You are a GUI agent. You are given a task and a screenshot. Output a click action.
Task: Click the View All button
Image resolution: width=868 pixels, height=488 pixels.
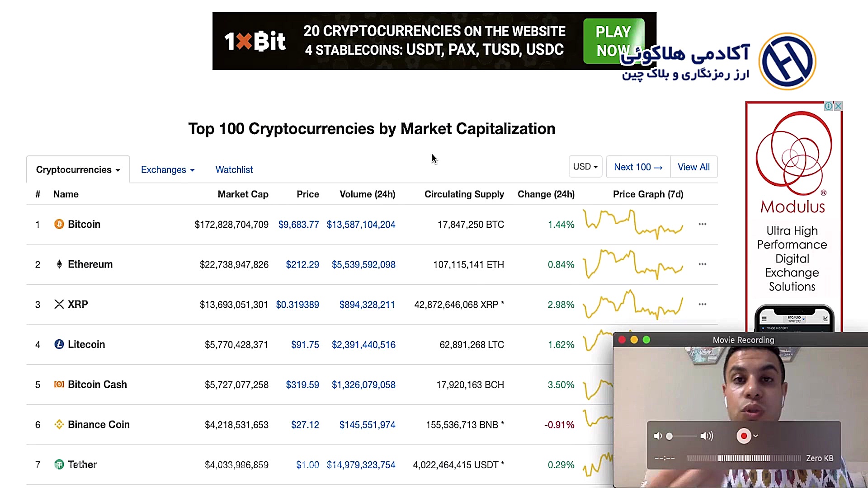click(693, 167)
